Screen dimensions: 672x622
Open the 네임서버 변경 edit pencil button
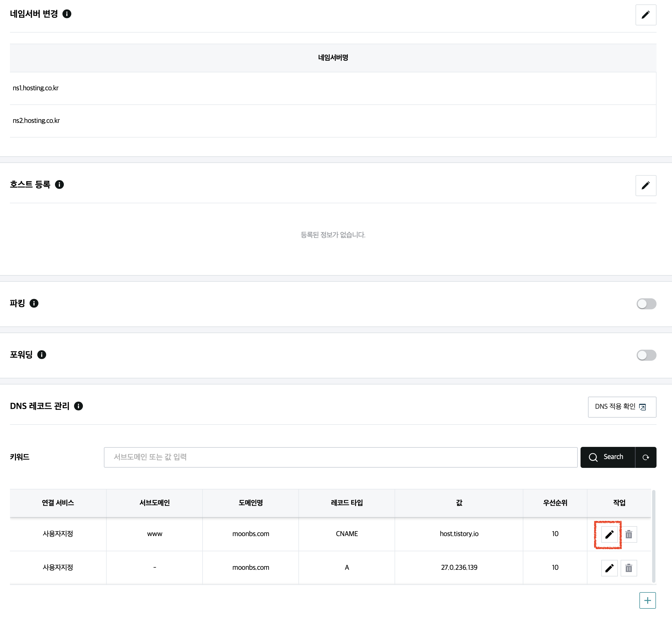(645, 15)
